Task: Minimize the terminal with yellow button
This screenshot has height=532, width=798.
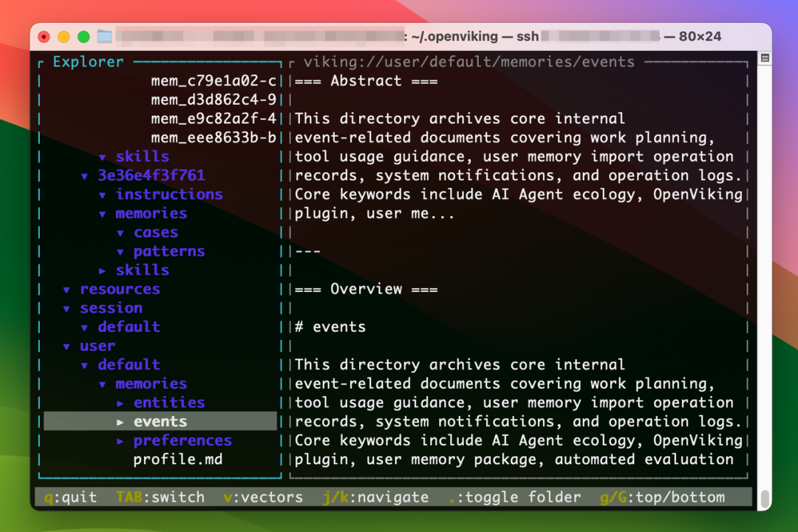Action: 64,37
